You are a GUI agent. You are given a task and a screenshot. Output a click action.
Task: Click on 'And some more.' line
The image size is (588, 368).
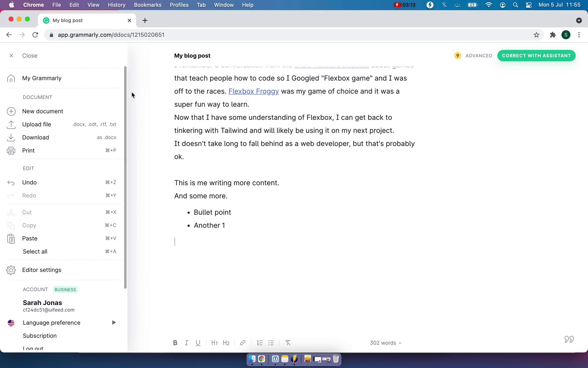pos(201,196)
